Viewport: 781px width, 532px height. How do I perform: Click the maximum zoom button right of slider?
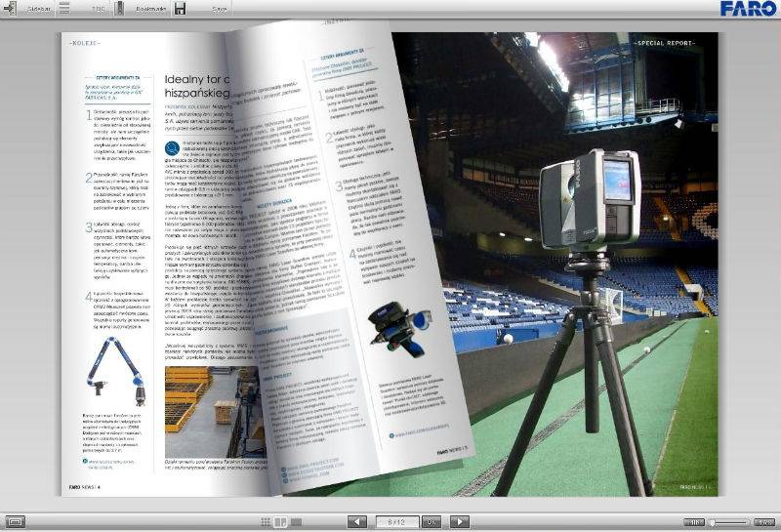pyautogui.click(x=762, y=522)
